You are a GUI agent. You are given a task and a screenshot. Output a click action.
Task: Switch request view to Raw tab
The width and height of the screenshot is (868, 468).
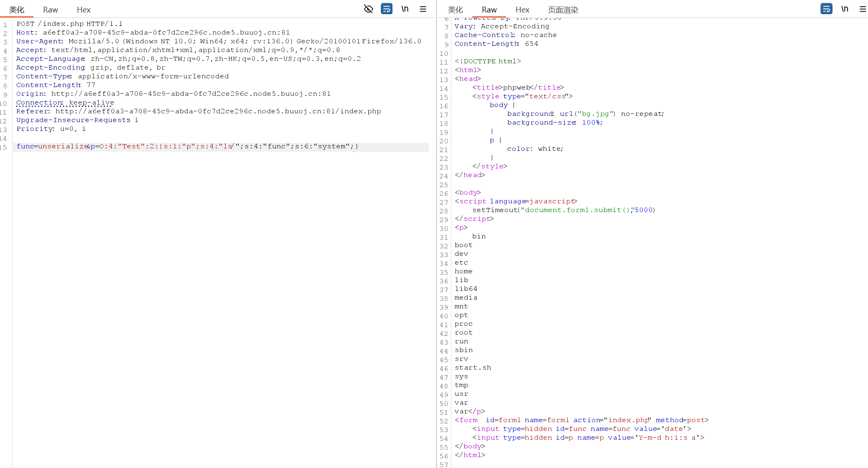point(50,10)
